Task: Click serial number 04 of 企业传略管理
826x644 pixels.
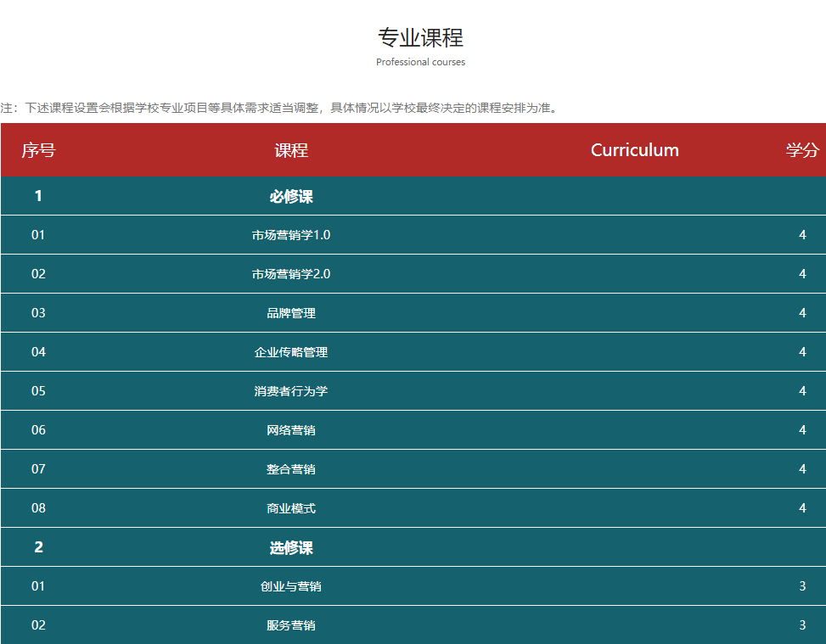Action: [x=38, y=352]
